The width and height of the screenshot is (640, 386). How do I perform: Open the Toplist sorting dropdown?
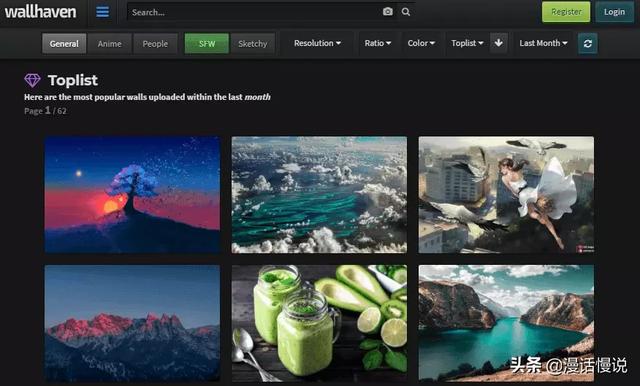click(x=467, y=43)
